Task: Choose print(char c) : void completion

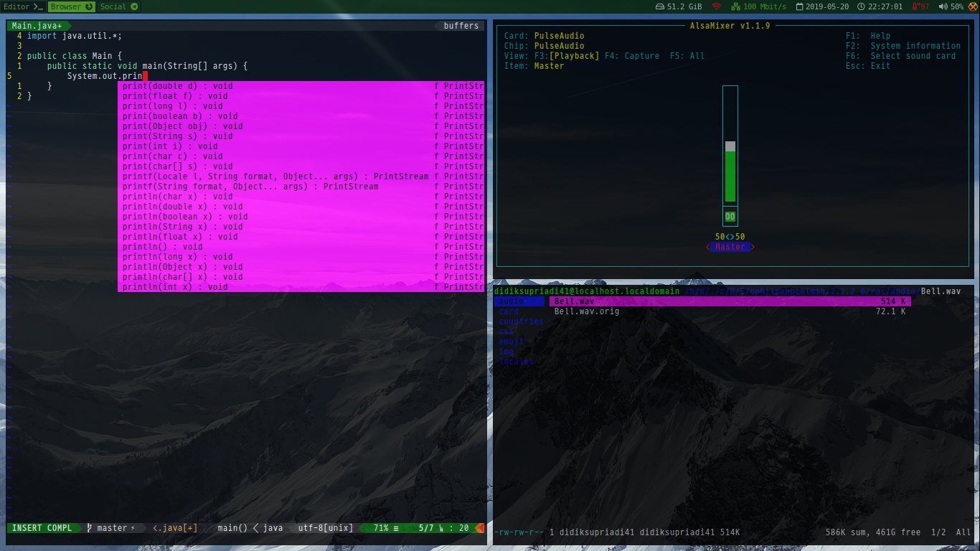Action: pos(301,156)
